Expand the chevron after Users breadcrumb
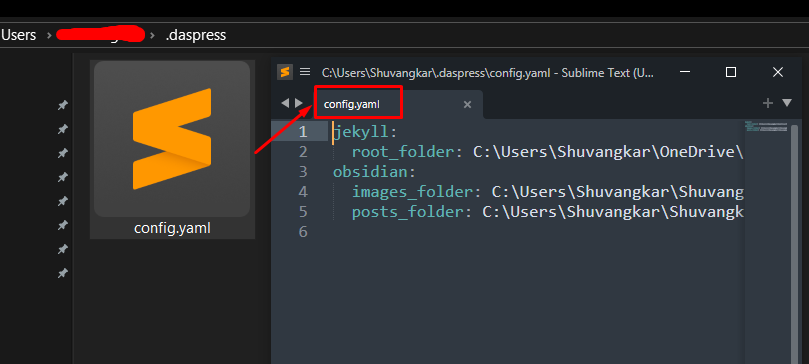 (49, 36)
